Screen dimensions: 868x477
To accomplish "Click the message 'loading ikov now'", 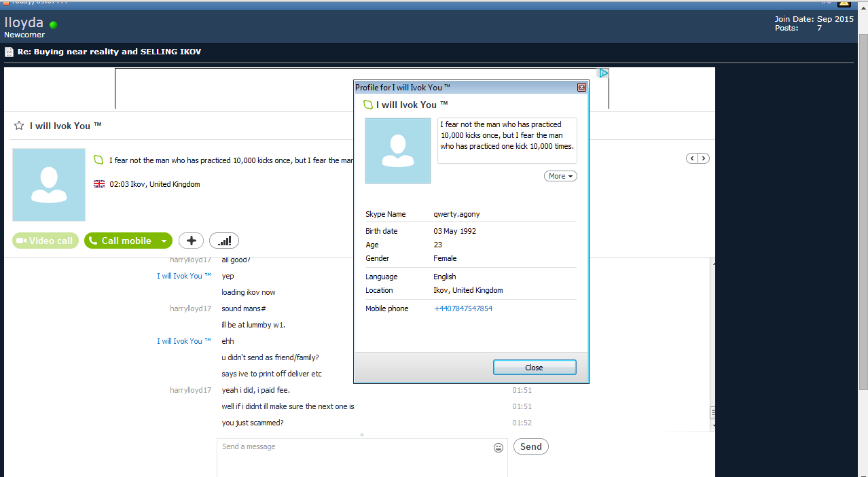I will 249,292.
